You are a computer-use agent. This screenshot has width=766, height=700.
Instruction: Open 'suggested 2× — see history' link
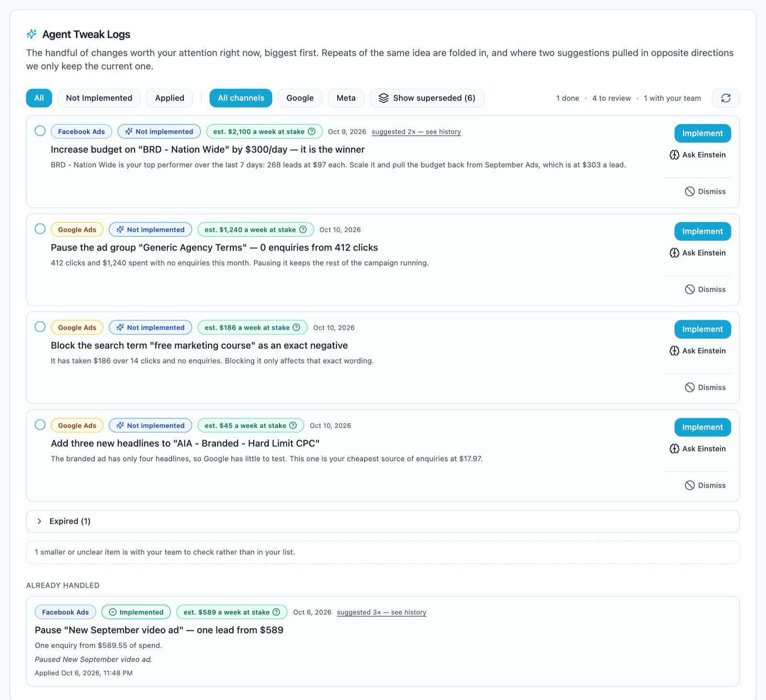[416, 132]
